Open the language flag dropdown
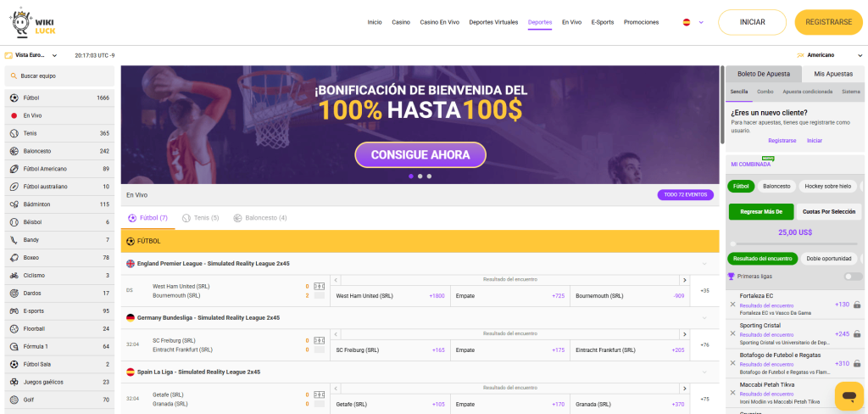This screenshot has width=868, height=414. click(693, 23)
